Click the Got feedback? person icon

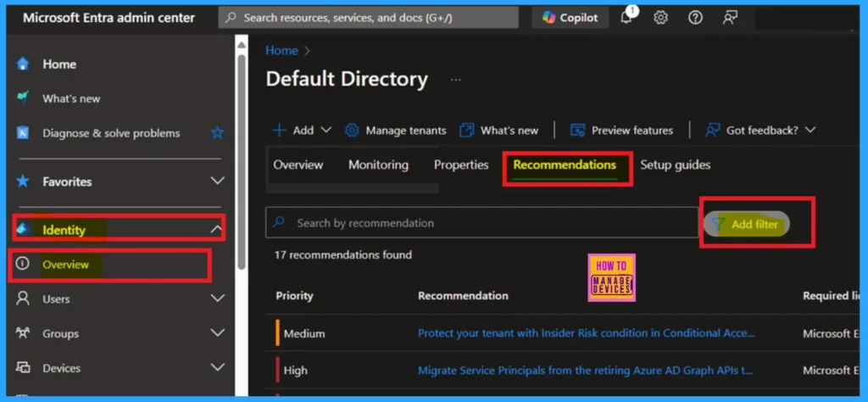point(712,130)
